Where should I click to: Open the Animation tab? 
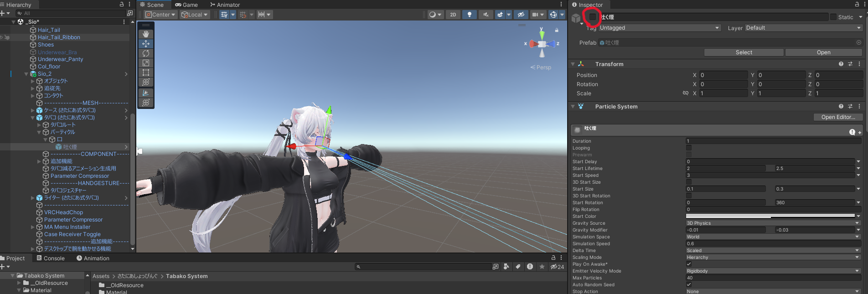click(x=93, y=258)
